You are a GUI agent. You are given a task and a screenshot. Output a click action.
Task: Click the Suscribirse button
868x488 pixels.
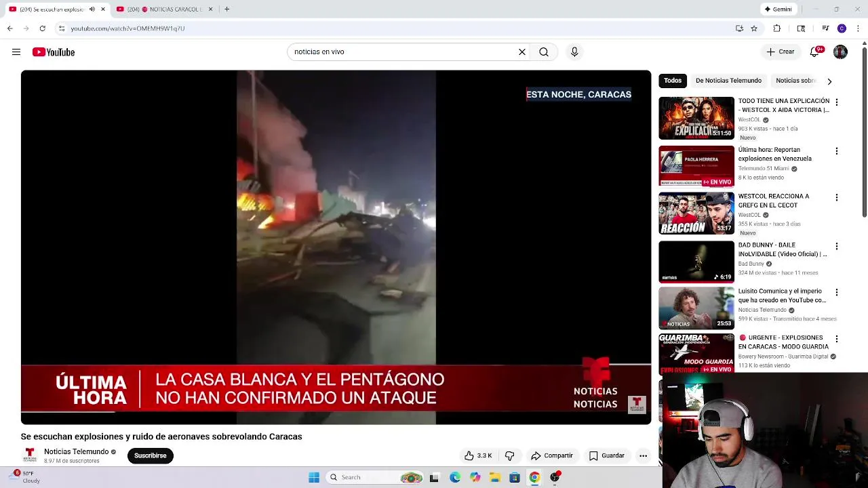pyautogui.click(x=150, y=455)
